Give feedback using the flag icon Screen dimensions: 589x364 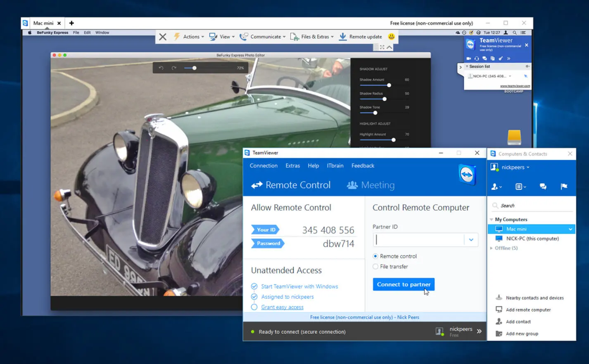(x=565, y=186)
